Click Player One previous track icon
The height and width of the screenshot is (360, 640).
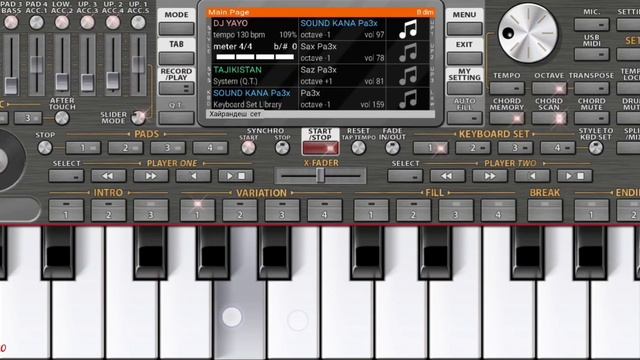[193, 176]
